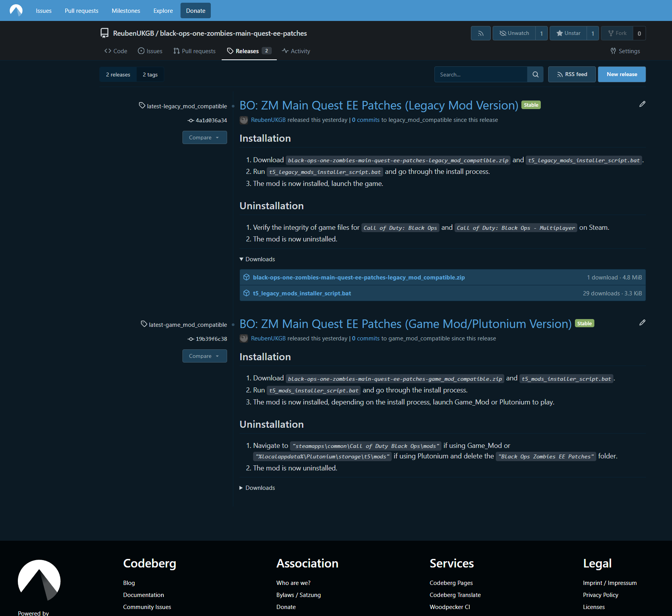Unstar the repository
The image size is (672, 616).
[568, 33]
